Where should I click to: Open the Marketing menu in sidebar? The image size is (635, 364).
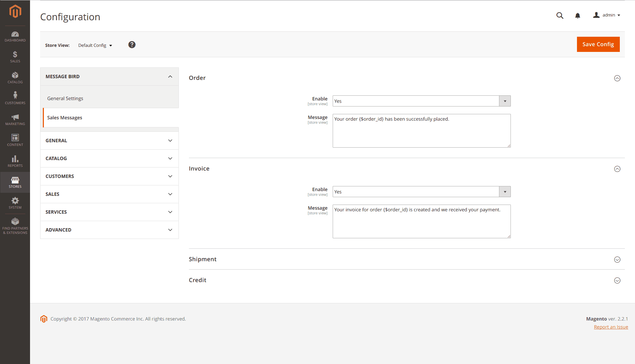(x=15, y=120)
